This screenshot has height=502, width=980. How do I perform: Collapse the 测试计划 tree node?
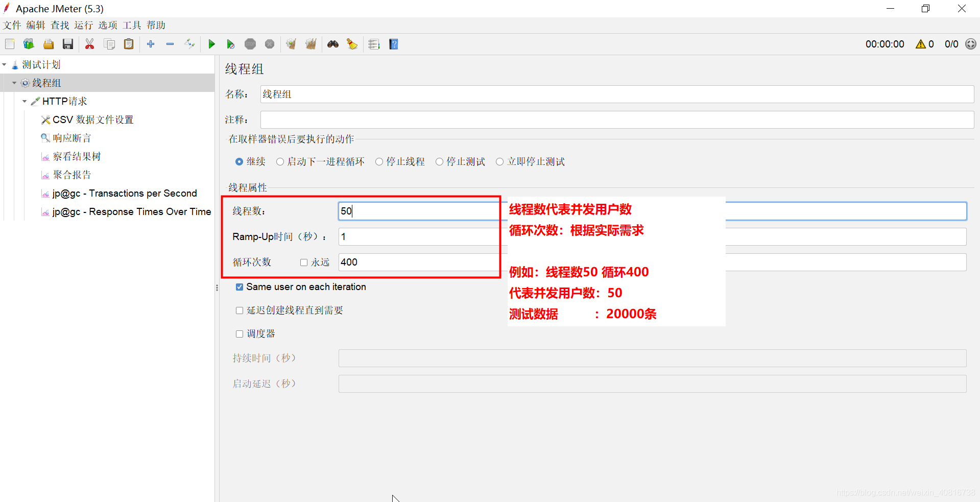click(5, 65)
